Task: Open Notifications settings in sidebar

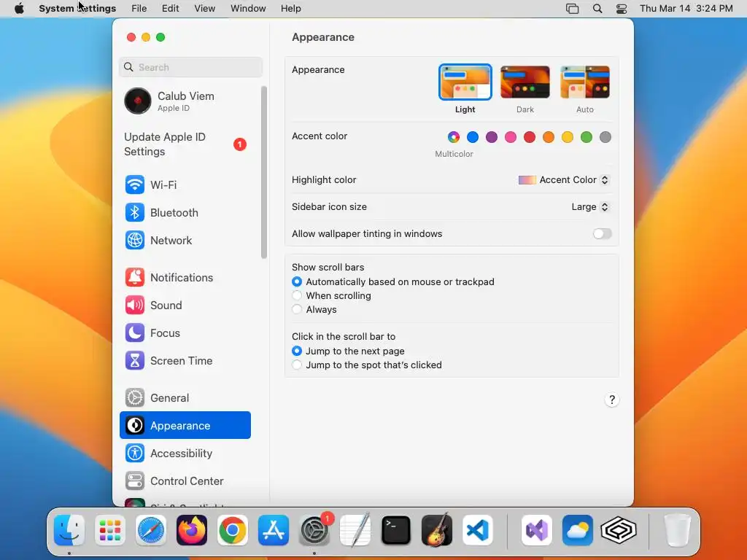Action: pos(185,278)
